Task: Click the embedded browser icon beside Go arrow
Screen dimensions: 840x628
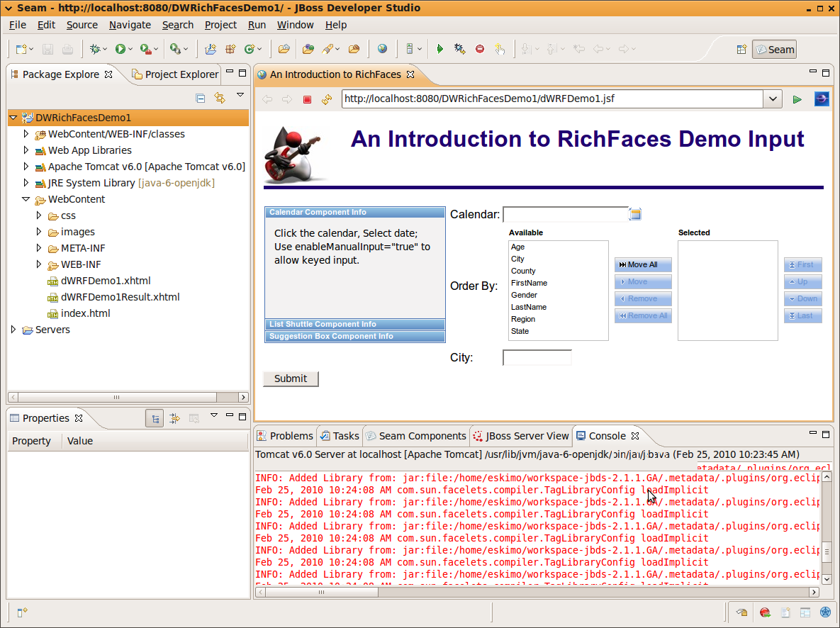Action: 822,99
